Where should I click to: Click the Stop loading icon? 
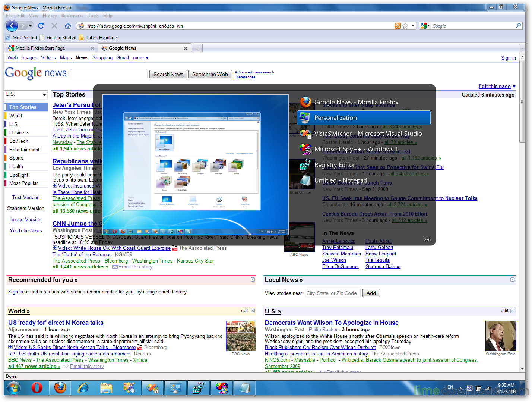pos(54,26)
